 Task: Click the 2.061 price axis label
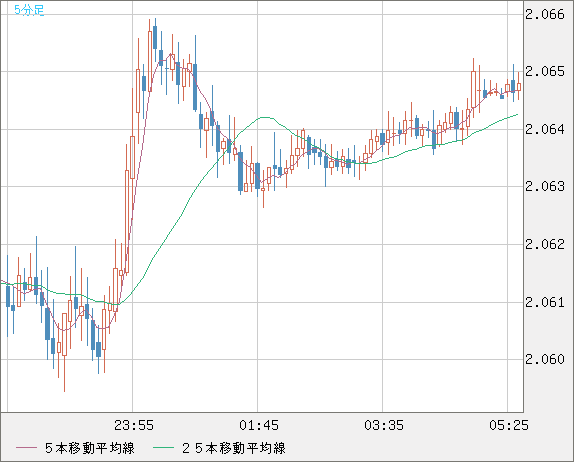[545, 302]
